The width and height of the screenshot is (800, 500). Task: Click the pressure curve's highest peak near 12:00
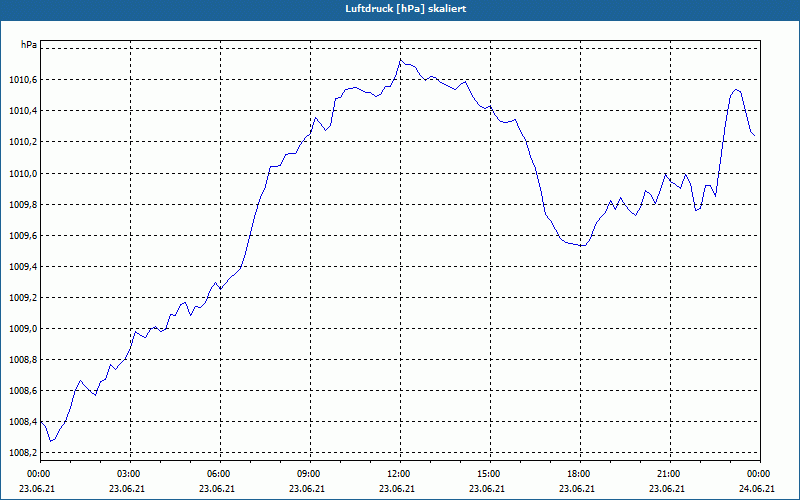pyautogui.click(x=401, y=60)
